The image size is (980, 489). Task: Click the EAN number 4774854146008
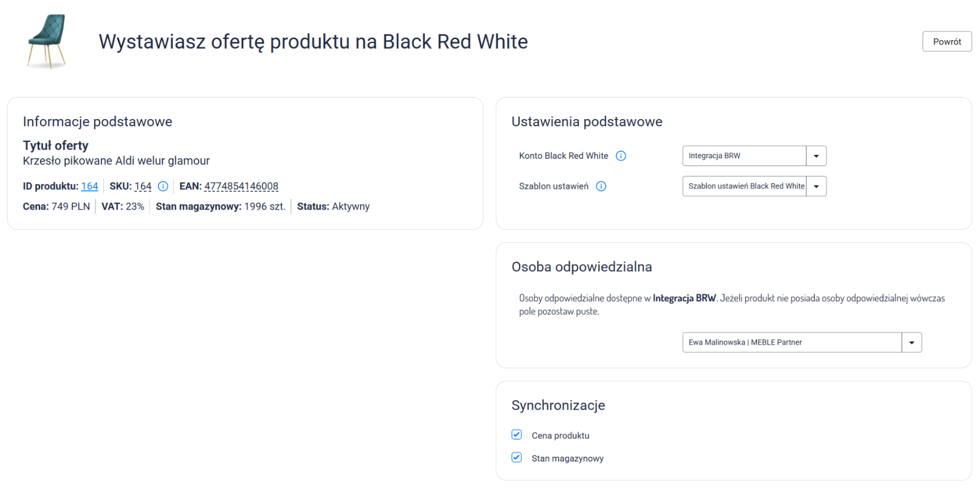coord(241,186)
